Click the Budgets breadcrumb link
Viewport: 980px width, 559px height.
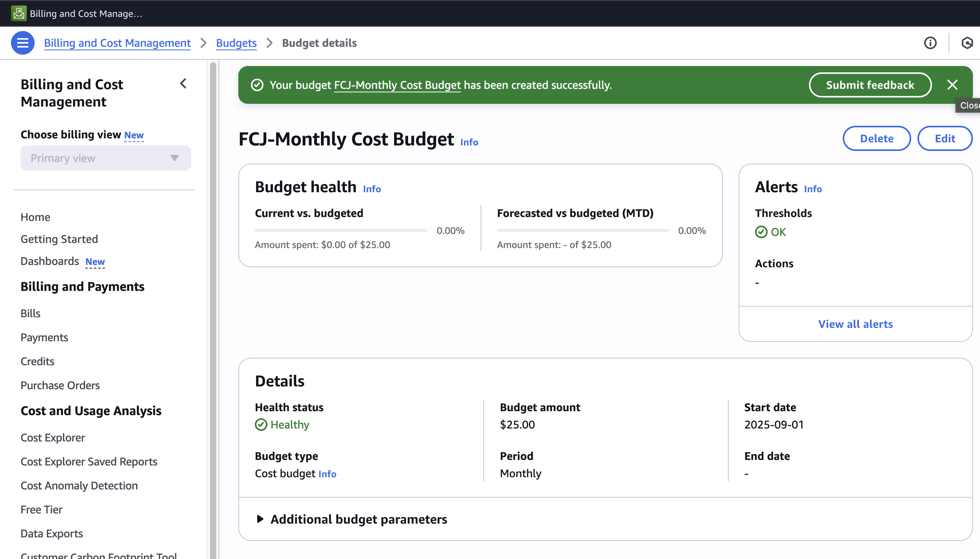[x=236, y=43]
